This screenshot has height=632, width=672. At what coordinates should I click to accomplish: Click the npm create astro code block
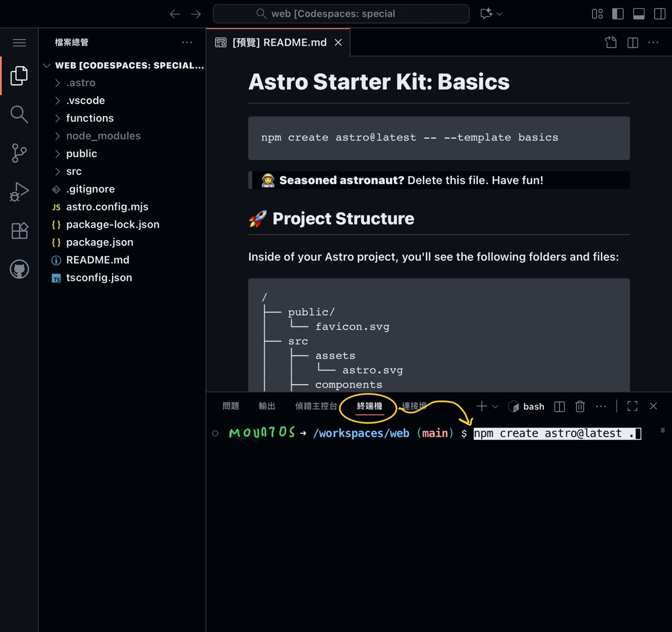click(439, 138)
